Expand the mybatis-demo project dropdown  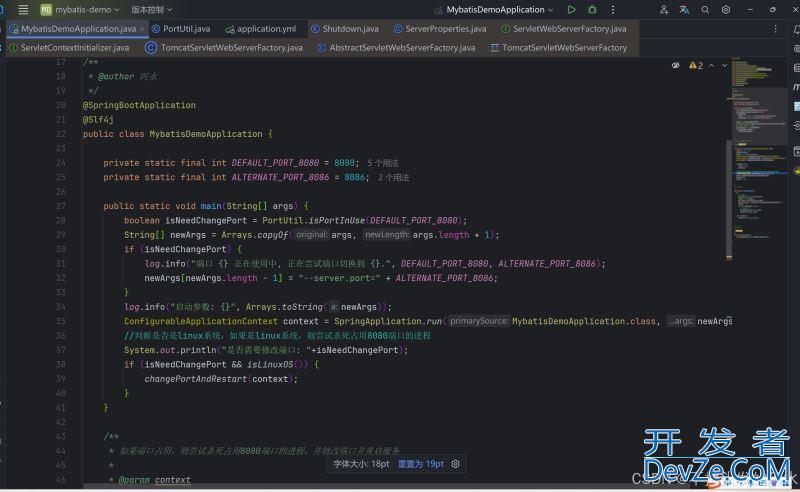pos(82,9)
